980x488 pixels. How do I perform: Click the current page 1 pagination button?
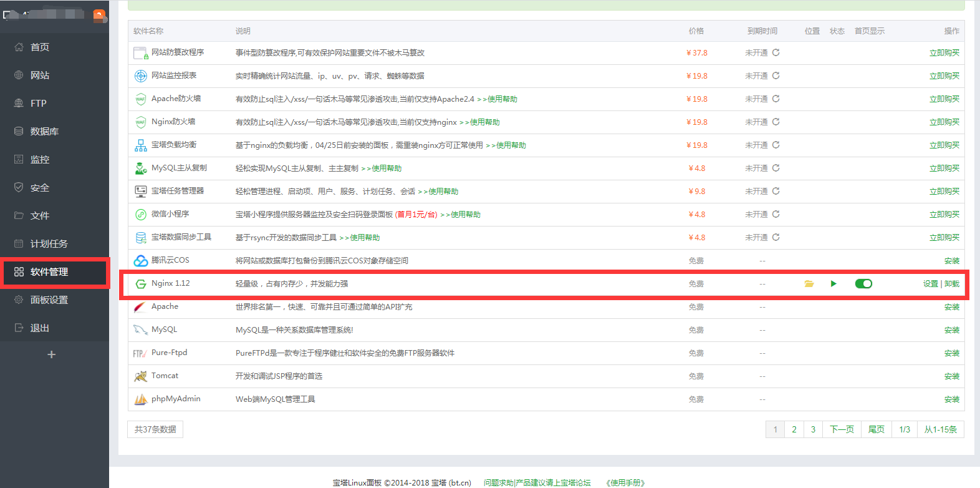point(776,429)
